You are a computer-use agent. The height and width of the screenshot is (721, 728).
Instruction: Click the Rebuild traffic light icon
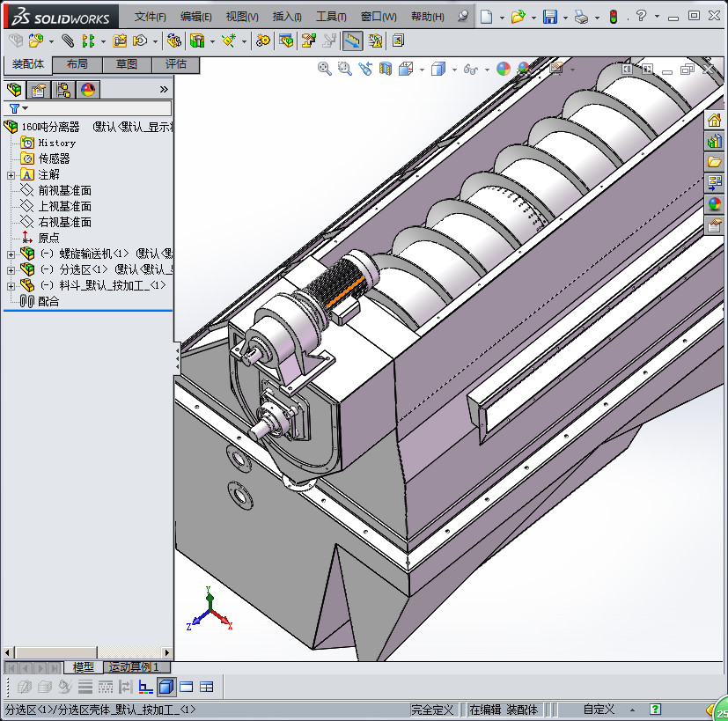click(x=614, y=17)
